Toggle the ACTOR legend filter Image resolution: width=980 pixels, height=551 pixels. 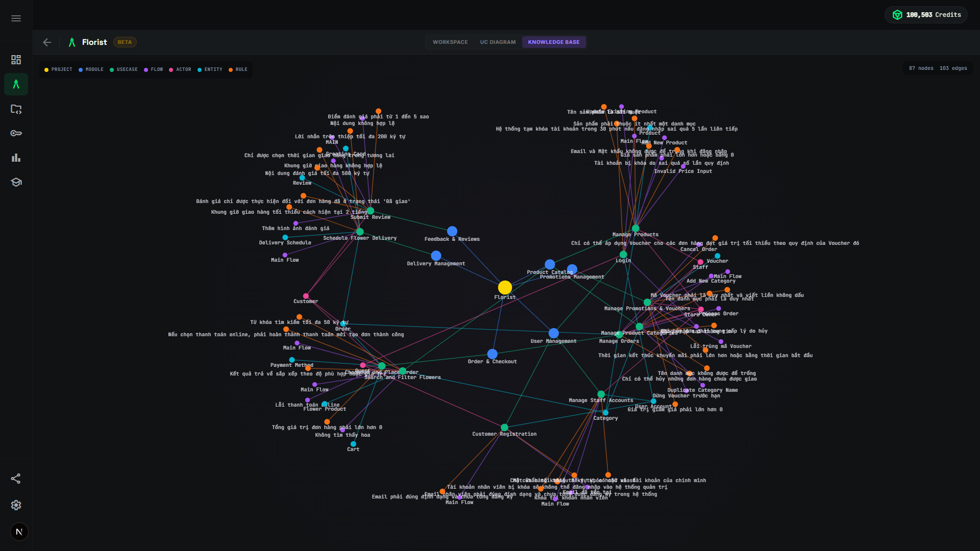coord(180,69)
